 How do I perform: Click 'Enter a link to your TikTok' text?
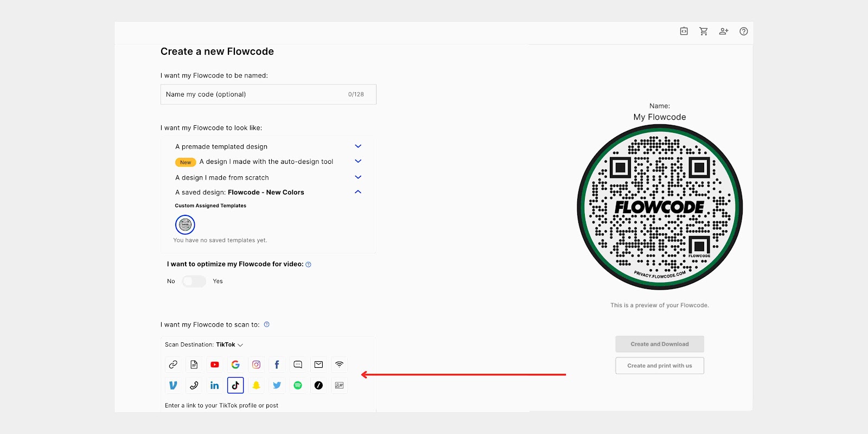tap(221, 405)
